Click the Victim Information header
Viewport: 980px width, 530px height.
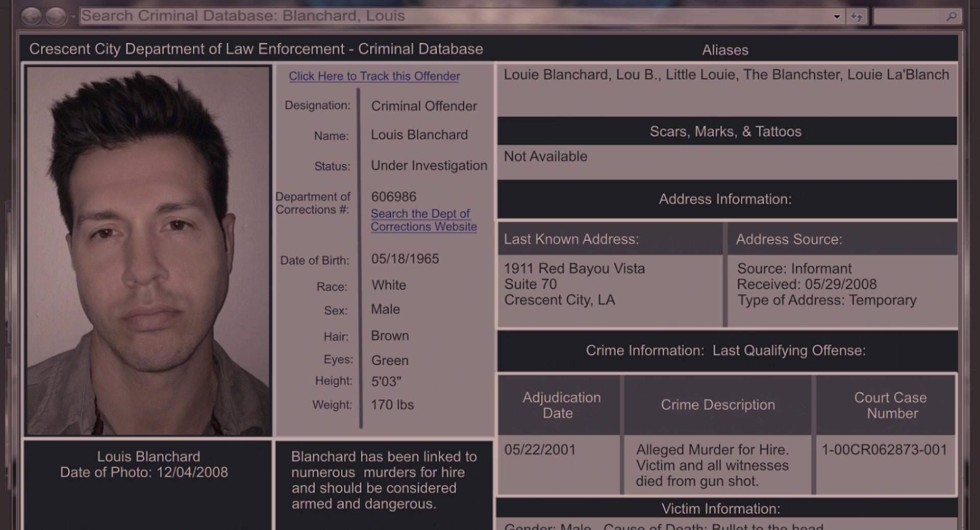pyautogui.click(x=727, y=509)
